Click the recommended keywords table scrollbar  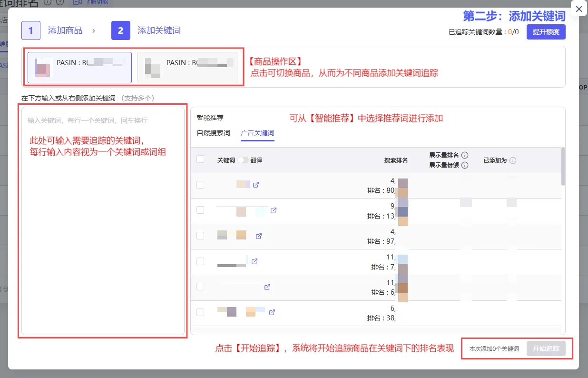tap(563, 166)
